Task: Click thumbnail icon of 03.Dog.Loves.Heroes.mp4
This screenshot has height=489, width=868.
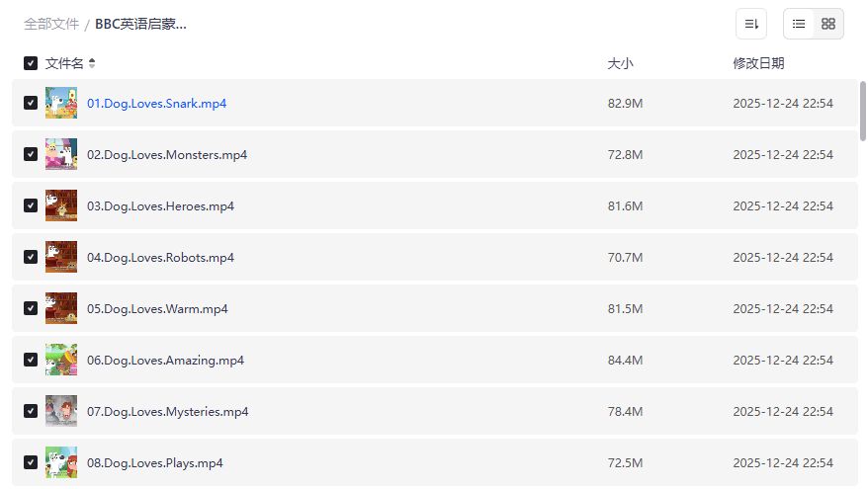Action: 61,205
